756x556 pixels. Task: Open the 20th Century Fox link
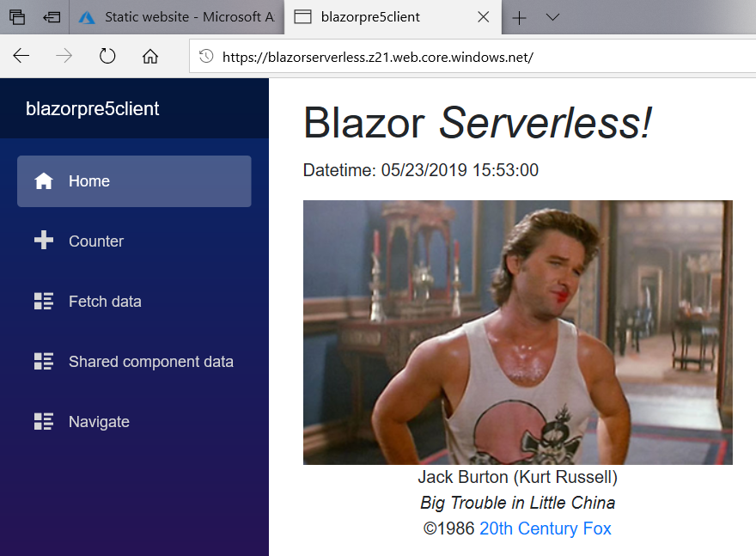(546, 529)
